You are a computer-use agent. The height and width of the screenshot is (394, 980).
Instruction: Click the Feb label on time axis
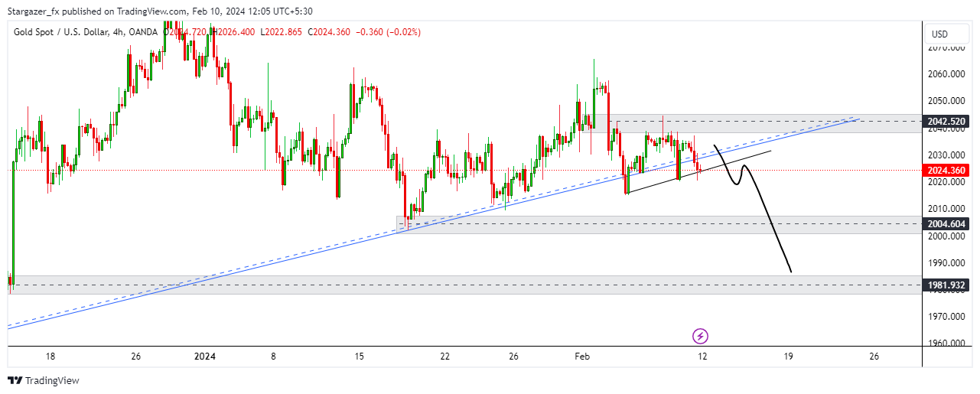pyautogui.click(x=582, y=357)
